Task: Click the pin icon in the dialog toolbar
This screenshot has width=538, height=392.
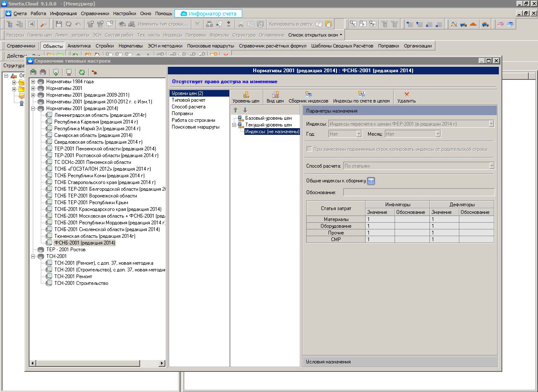Action: (x=94, y=72)
